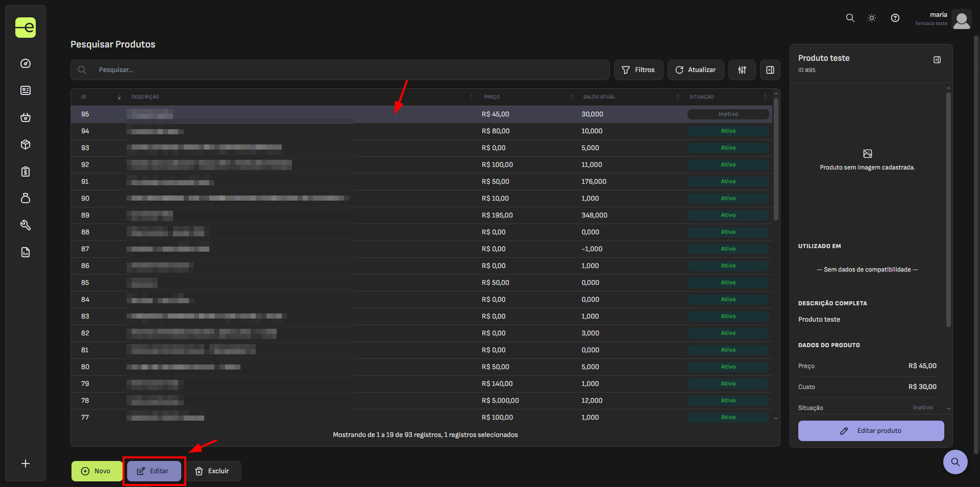Sort by the Descrição column header
Screen dimensions: 980x487
[301, 97]
